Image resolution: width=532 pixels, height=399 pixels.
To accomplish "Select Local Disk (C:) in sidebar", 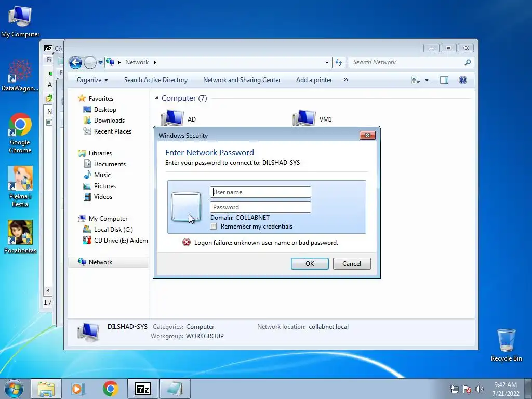I will click(113, 230).
